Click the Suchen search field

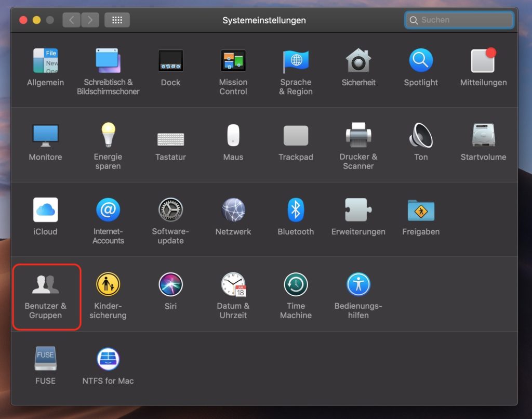click(x=459, y=20)
